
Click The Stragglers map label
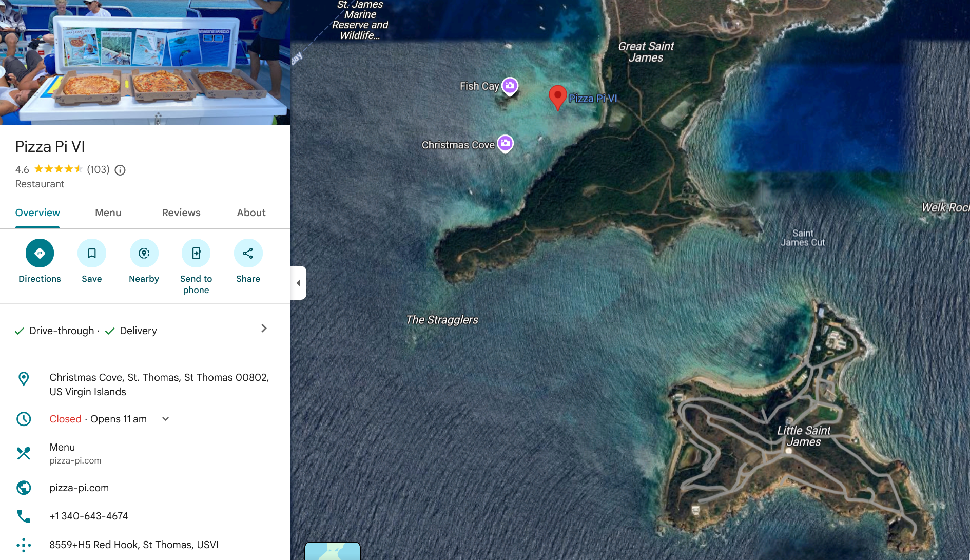tap(442, 320)
